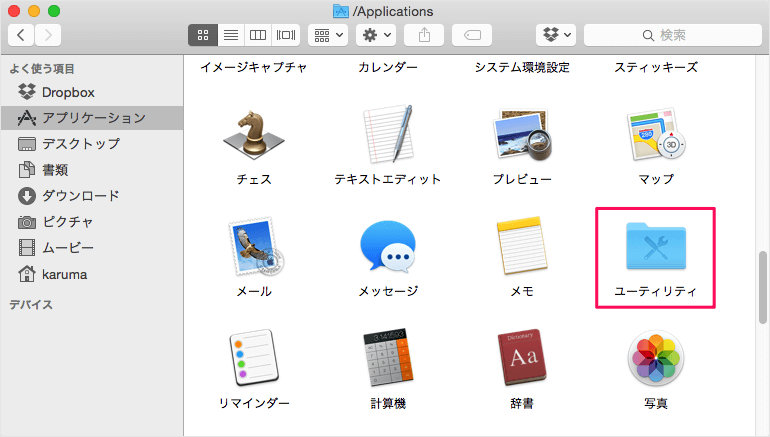Select デスクトップ in the sidebar

pos(92,144)
